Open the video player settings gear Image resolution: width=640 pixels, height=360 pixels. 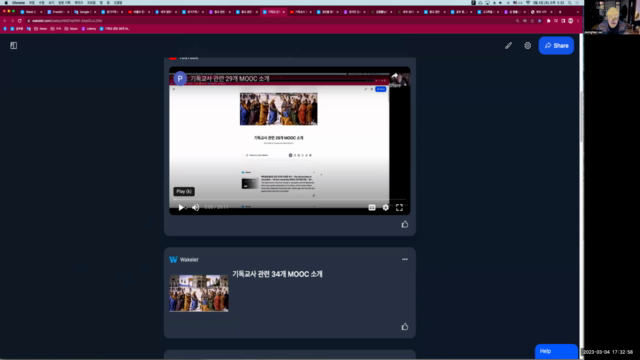pos(385,208)
